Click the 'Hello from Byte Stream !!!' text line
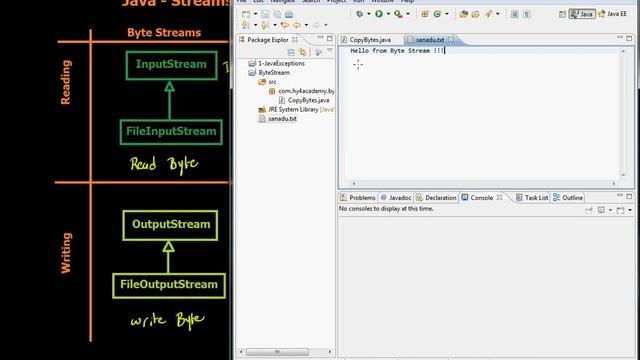Screen dimensions: 640x360 (x=397, y=51)
